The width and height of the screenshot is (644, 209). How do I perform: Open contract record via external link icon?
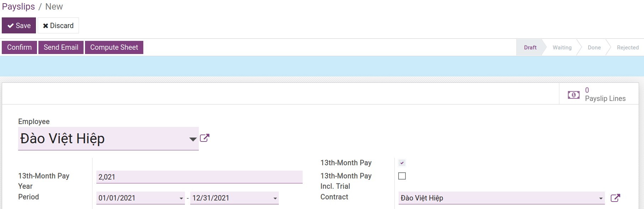coord(615,198)
